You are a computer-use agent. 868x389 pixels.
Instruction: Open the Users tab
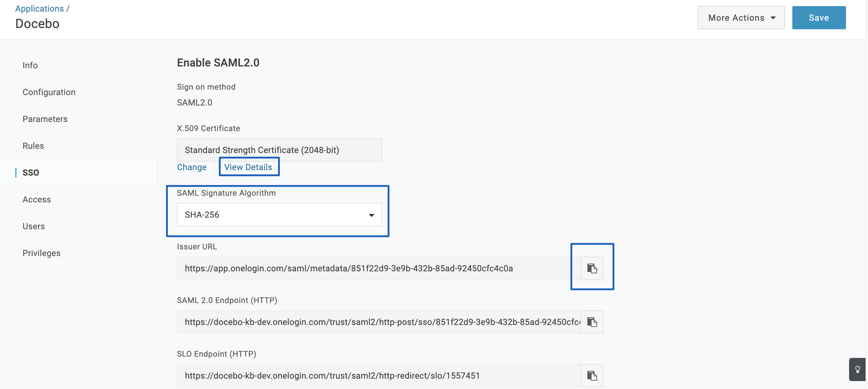pos(33,227)
